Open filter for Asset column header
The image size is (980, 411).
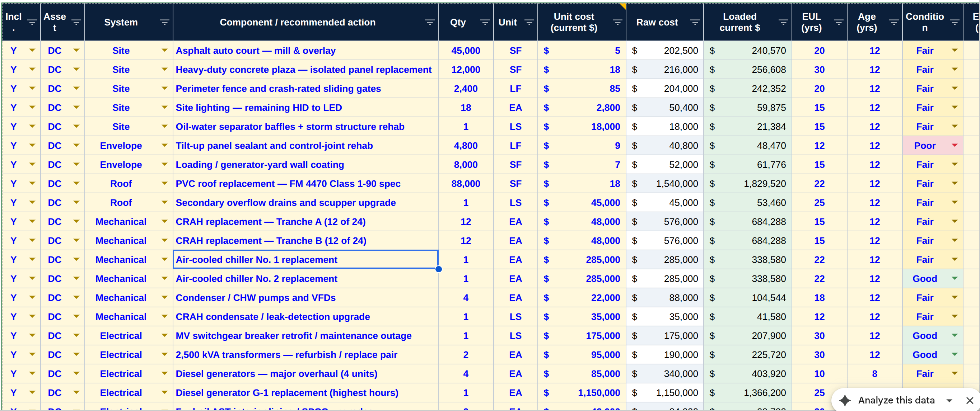[x=76, y=23]
